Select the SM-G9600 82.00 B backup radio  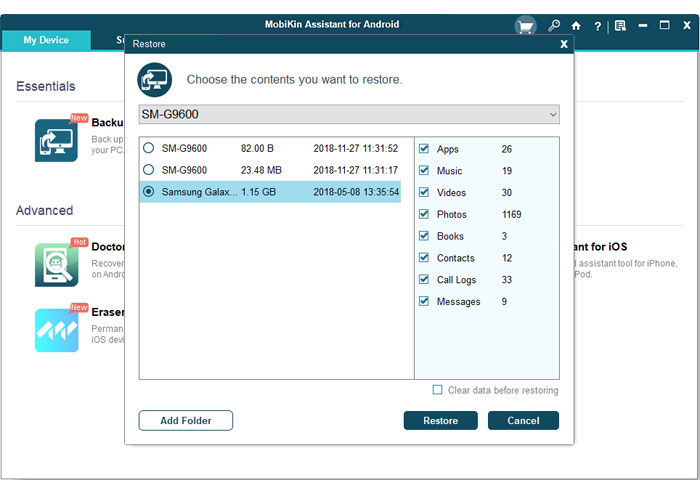[x=149, y=148]
